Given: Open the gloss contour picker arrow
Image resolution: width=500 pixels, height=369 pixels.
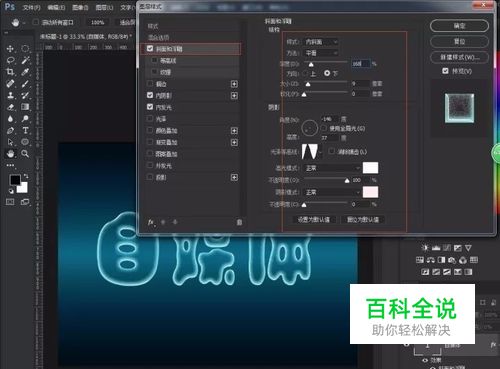Looking at the screenshot, I should (321, 152).
